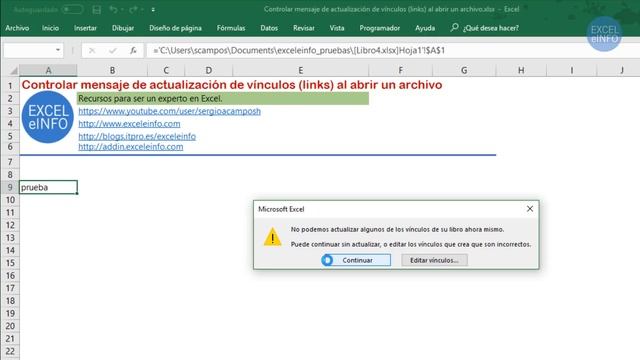
Task: Click the Enter checkmark formula bar icon
Action: 113,51
